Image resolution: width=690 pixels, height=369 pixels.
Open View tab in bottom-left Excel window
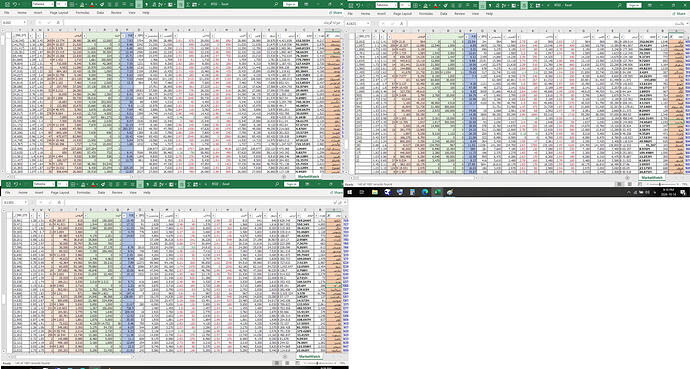(133, 193)
